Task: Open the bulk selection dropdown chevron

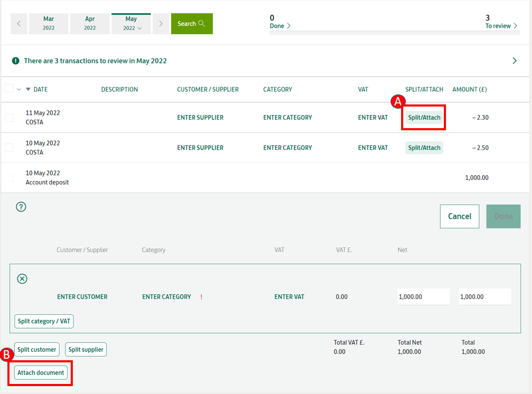Action: click(19, 90)
